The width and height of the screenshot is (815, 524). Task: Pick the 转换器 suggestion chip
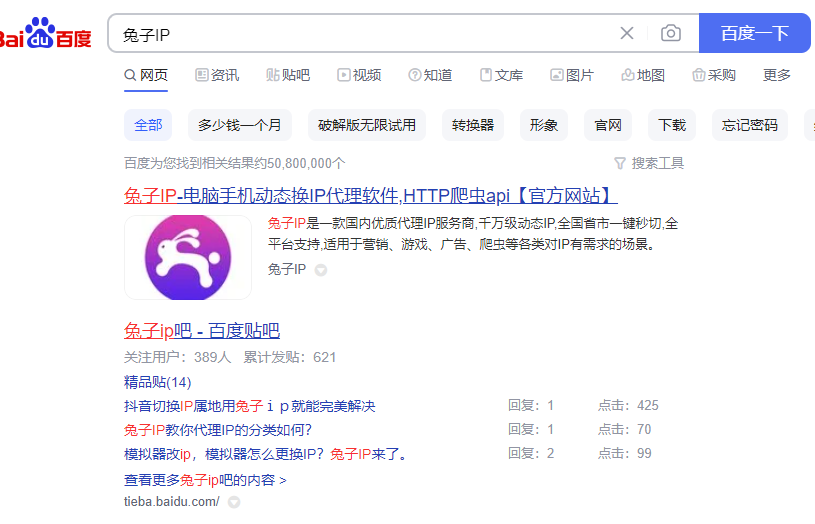coord(473,125)
